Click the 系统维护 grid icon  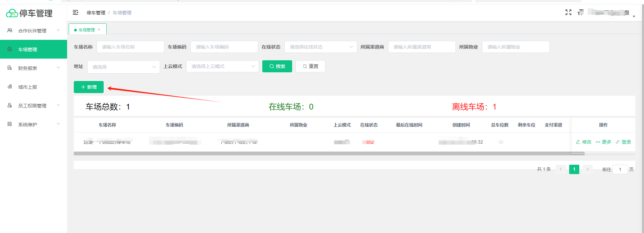(10, 124)
